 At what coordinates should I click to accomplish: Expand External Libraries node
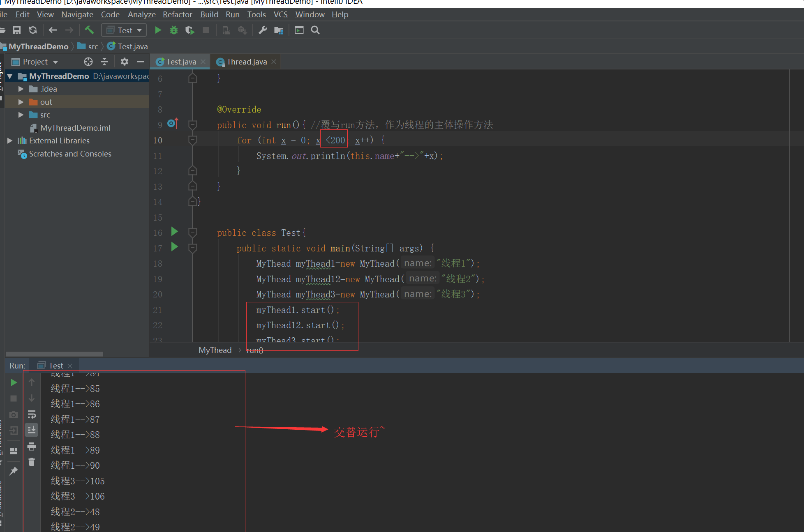click(10, 140)
